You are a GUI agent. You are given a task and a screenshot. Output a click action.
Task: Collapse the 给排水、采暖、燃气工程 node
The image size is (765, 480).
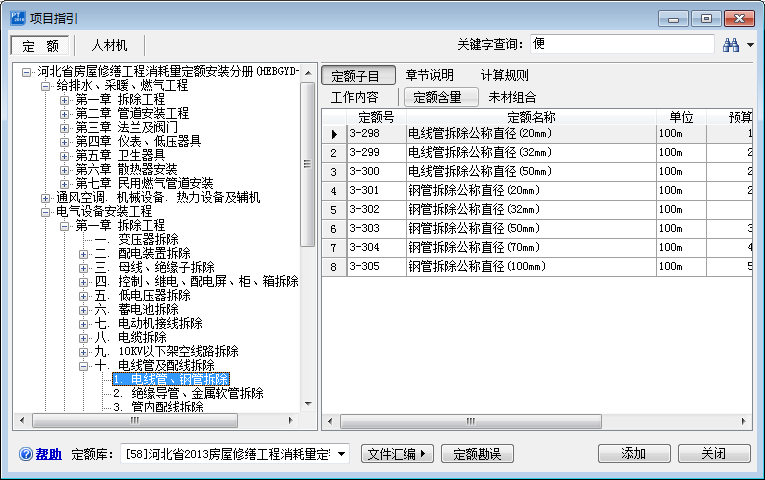click(x=45, y=86)
